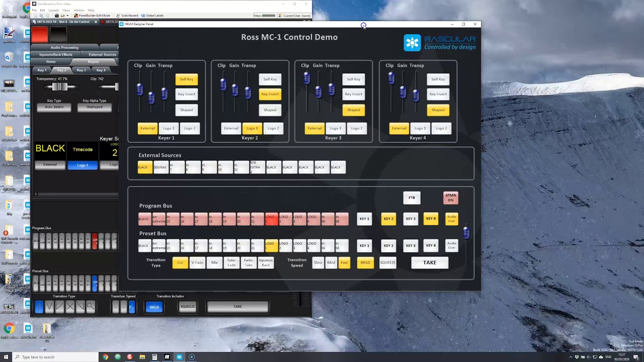This screenshot has width=644, height=362.
Task: Click the Transparency slider in DashBoard
Action: tap(59, 87)
